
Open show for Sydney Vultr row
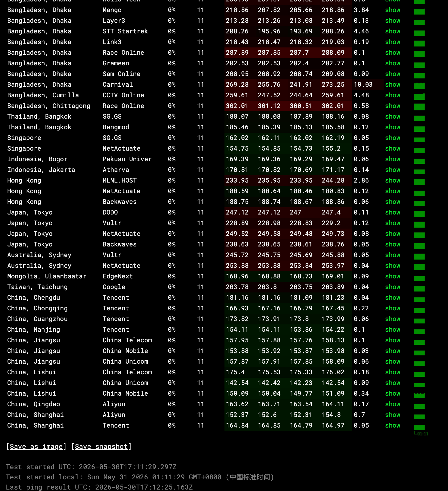393,255
